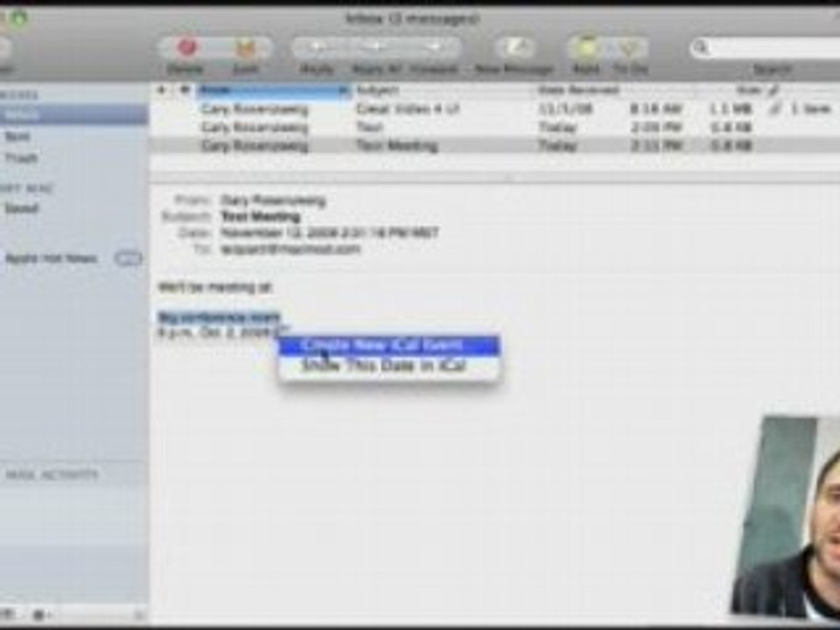Click the Reply arrow in toolbar
The width and height of the screenshot is (840, 630).
coord(317,47)
